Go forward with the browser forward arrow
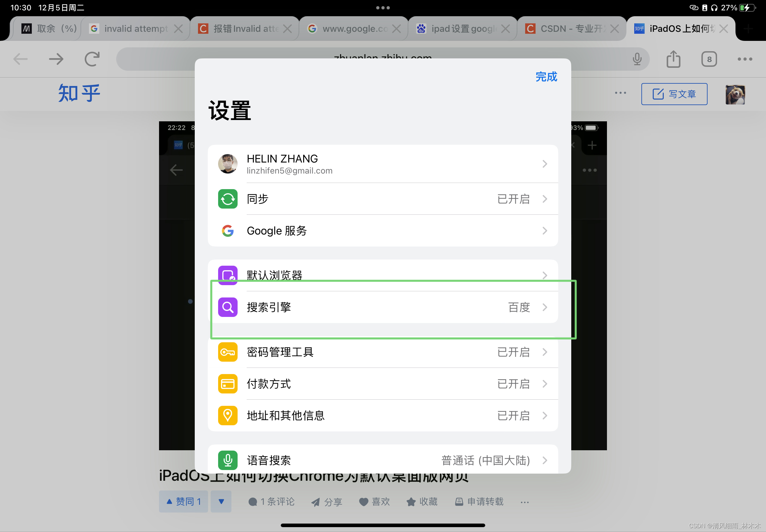This screenshot has height=532, width=766. [x=56, y=59]
